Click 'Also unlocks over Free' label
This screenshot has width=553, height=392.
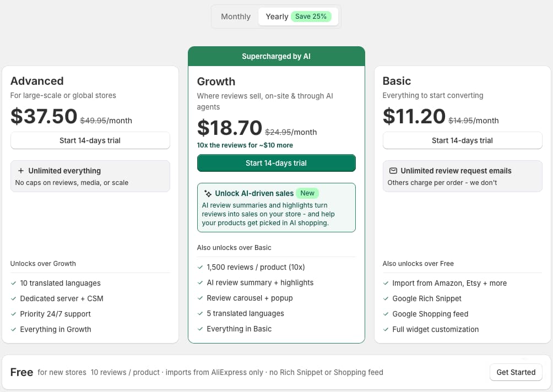click(418, 264)
